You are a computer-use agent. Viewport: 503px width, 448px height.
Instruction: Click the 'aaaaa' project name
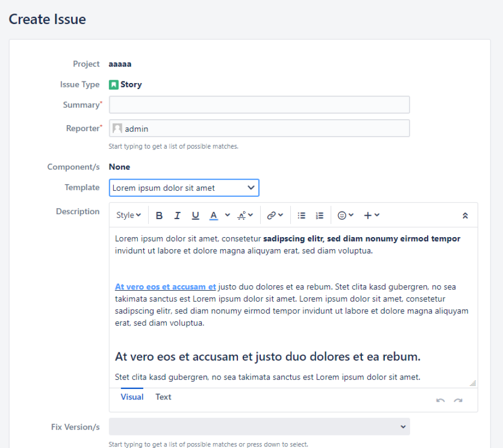pyautogui.click(x=120, y=64)
